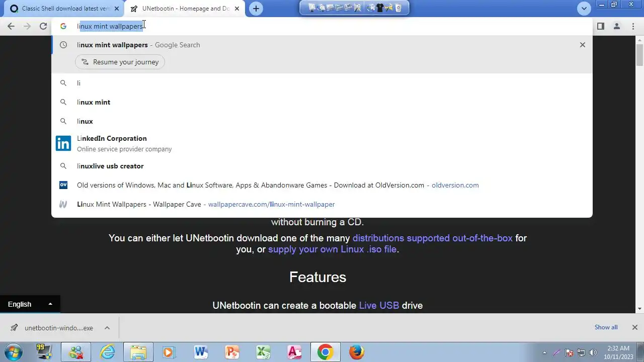The width and height of the screenshot is (644, 362).
Task: Follow the "supply your own Linux .iso file" link
Action: coord(333,249)
